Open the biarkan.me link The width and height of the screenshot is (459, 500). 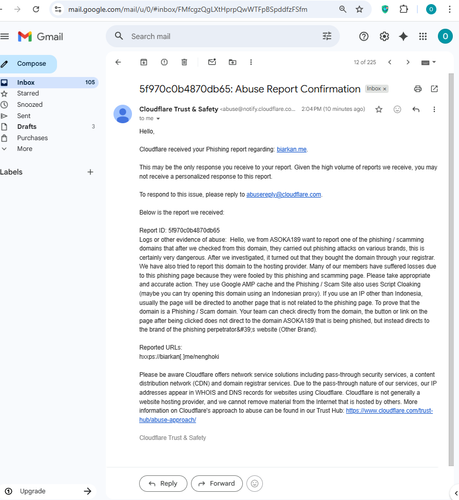point(291,149)
